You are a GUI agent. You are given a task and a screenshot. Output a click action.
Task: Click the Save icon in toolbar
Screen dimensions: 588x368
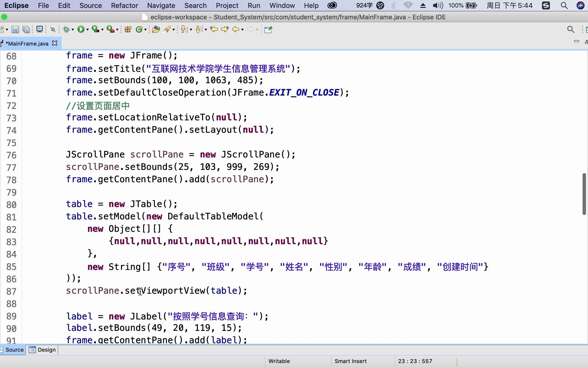(x=15, y=29)
